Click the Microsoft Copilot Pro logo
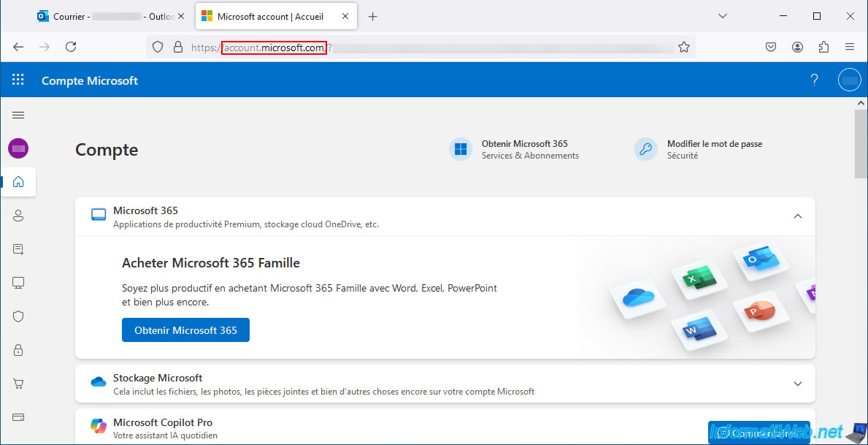This screenshot has height=445, width=868. tap(99, 426)
